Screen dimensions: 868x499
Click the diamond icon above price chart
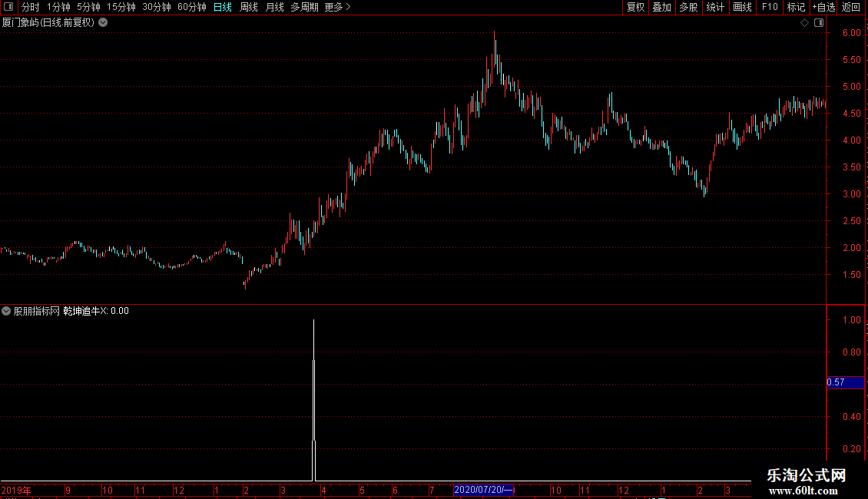pos(804,23)
